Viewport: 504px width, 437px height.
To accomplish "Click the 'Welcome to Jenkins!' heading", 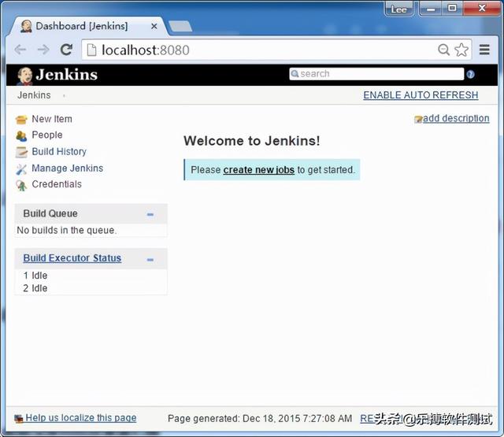I will [252, 141].
